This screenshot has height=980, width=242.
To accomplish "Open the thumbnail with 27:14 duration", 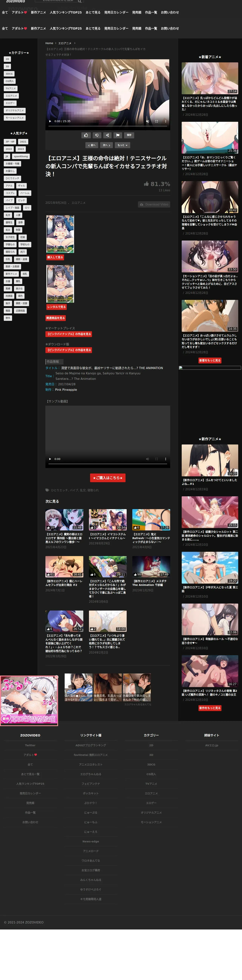I will point(210,78).
